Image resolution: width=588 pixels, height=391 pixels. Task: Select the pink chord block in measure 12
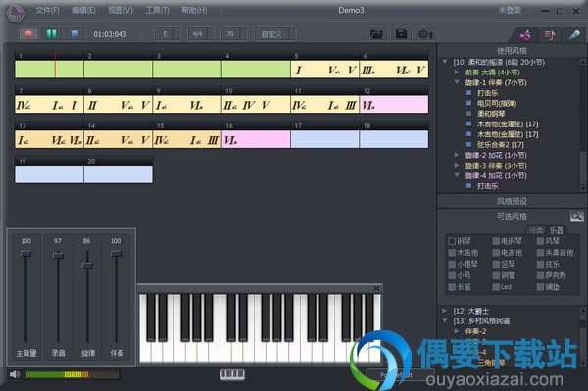click(x=394, y=105)
